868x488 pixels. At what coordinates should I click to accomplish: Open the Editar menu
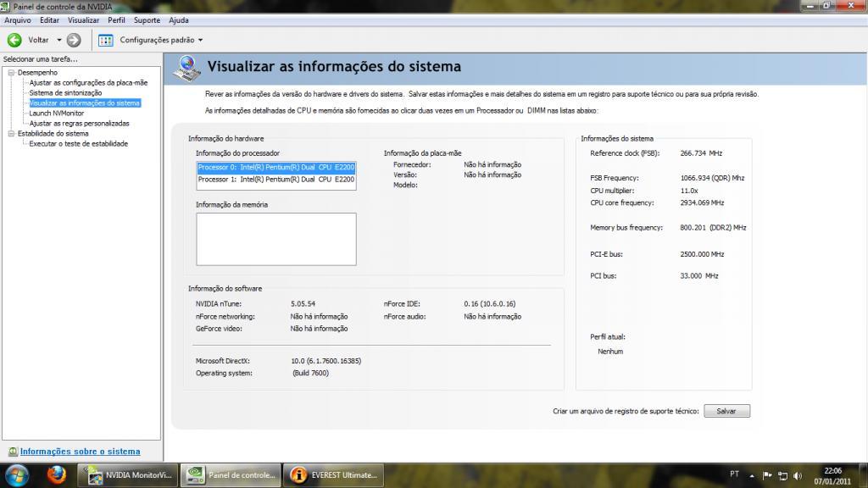click(49, 20)
